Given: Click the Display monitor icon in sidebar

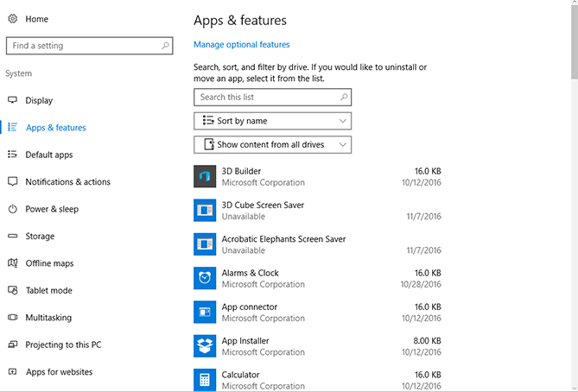Looking at the screenshot, I should pyautogui.click(x=13, y=100).
